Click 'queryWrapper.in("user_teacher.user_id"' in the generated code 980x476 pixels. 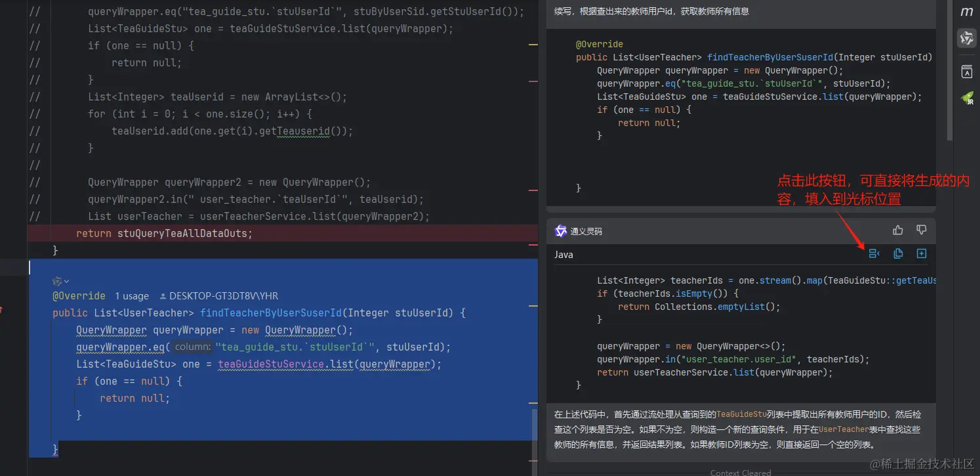(x=698, y=359)
